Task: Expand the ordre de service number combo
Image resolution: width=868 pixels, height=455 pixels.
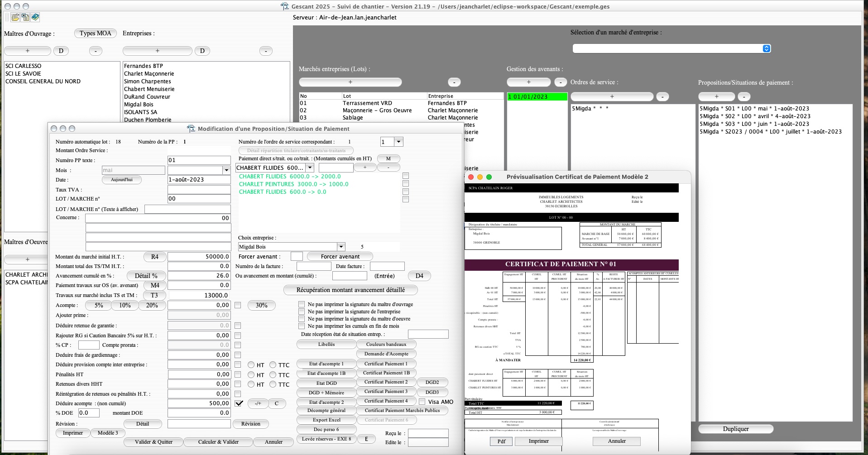Action: pyautogui.click(x=398, y=142)
